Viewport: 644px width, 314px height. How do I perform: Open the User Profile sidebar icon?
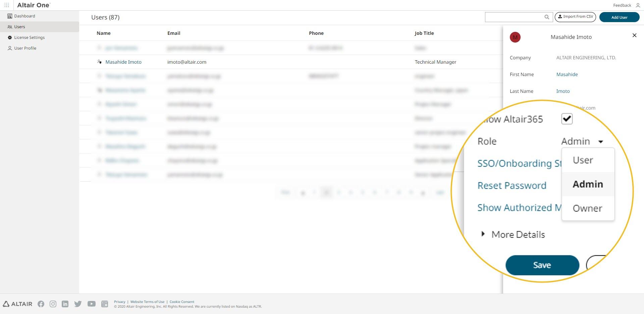pos(9,48)
